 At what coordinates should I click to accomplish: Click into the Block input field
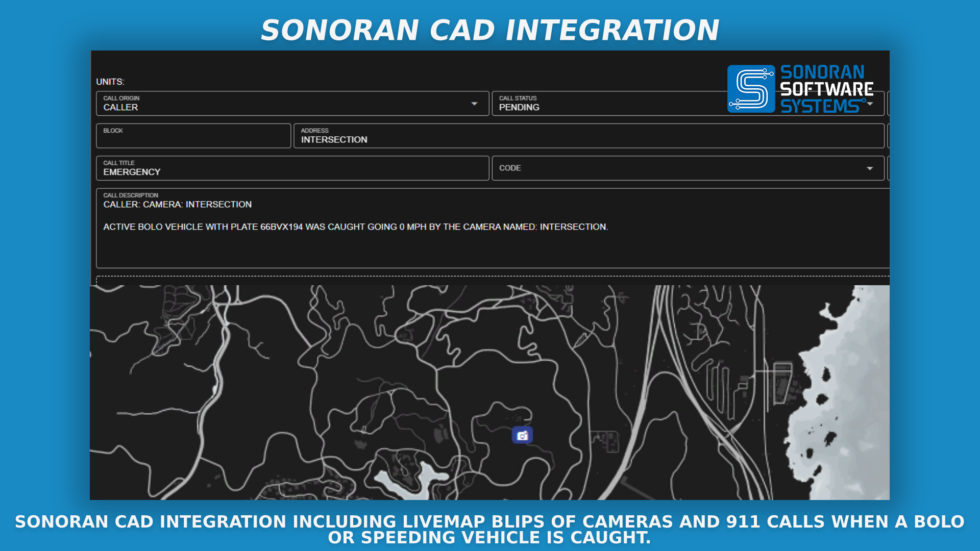pos(193,136)
